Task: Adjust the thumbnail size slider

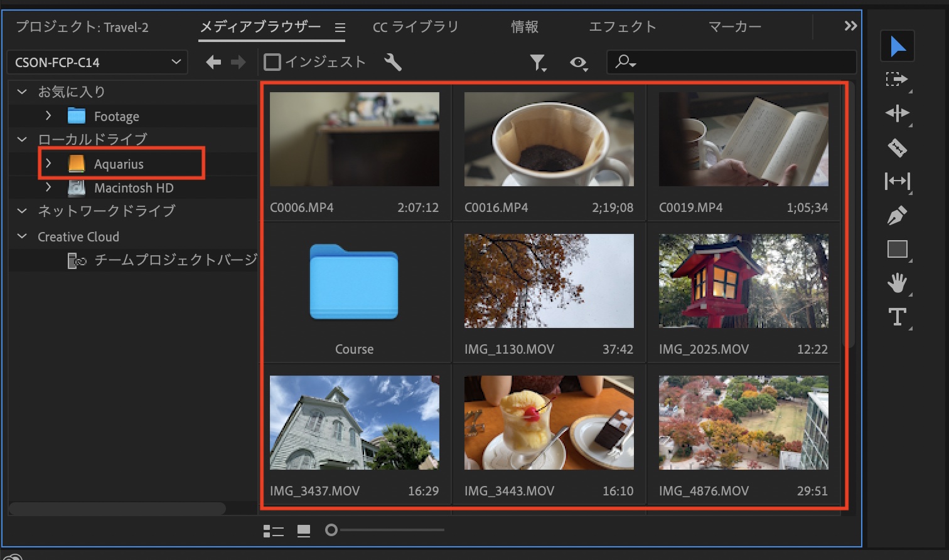Action: click(331, 531)
